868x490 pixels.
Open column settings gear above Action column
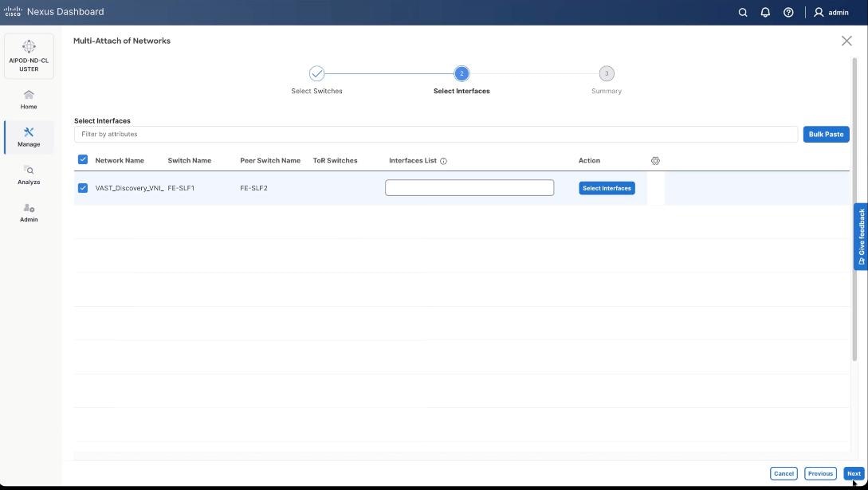654,160
